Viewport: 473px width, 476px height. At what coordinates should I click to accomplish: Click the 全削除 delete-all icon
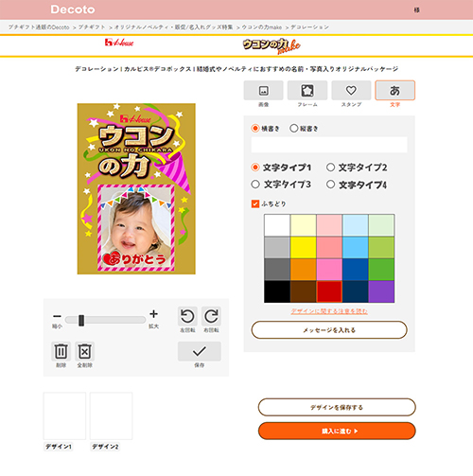(x=85, y=351)
